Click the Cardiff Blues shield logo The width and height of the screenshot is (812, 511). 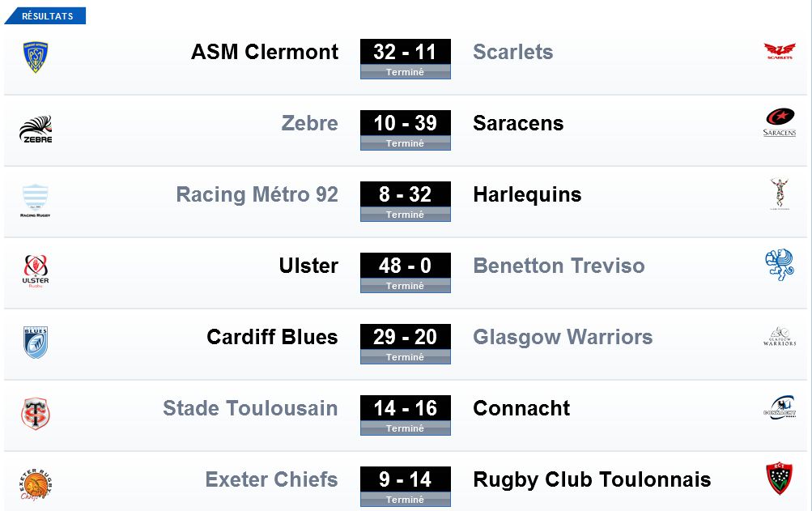35,342
